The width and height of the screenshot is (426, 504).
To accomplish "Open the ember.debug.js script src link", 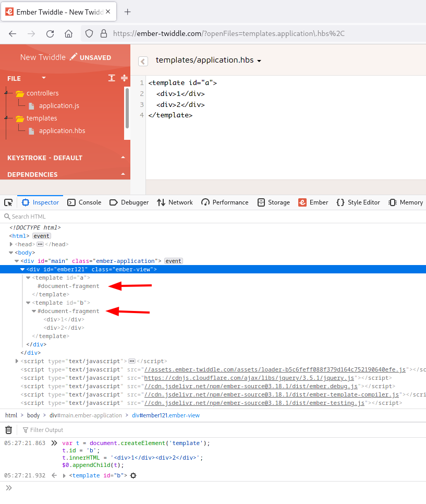I will click(251, 387).
